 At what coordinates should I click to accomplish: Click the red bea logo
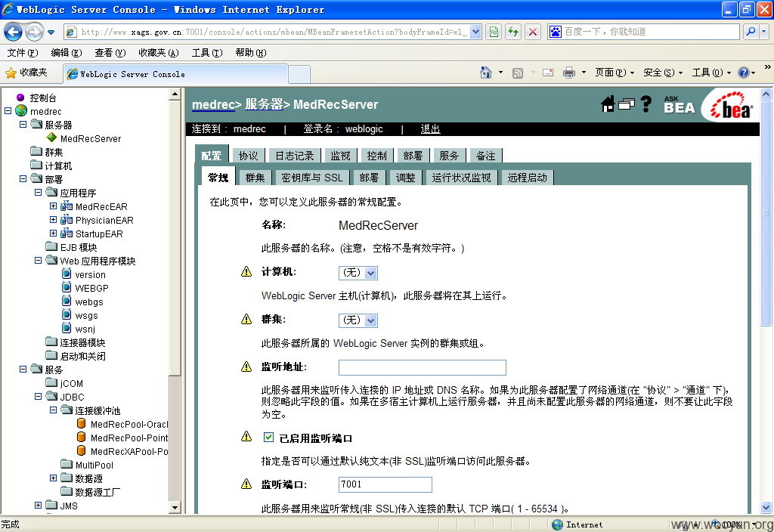pyautogui.click(x=732, y=106)
